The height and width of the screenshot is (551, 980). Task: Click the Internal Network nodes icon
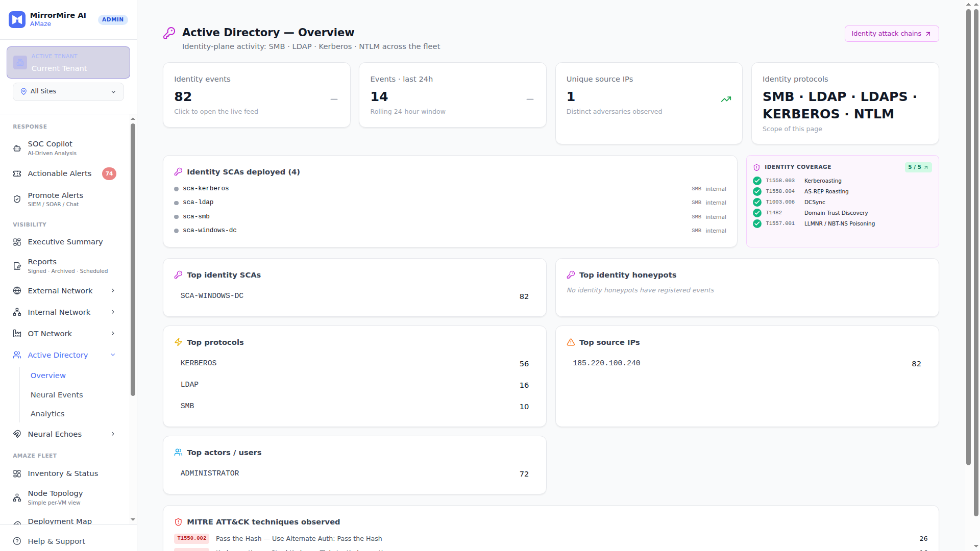17,312
